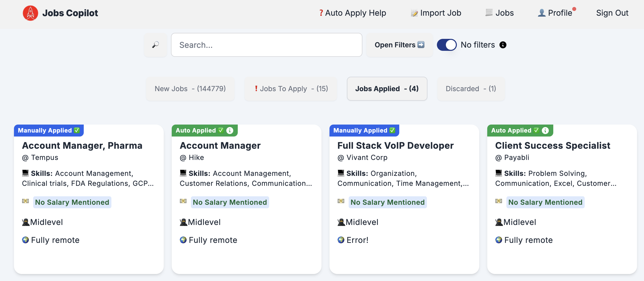Click the magnifying glass search icon
Viewport: 644px width, 281px height.
click(155, 45)
